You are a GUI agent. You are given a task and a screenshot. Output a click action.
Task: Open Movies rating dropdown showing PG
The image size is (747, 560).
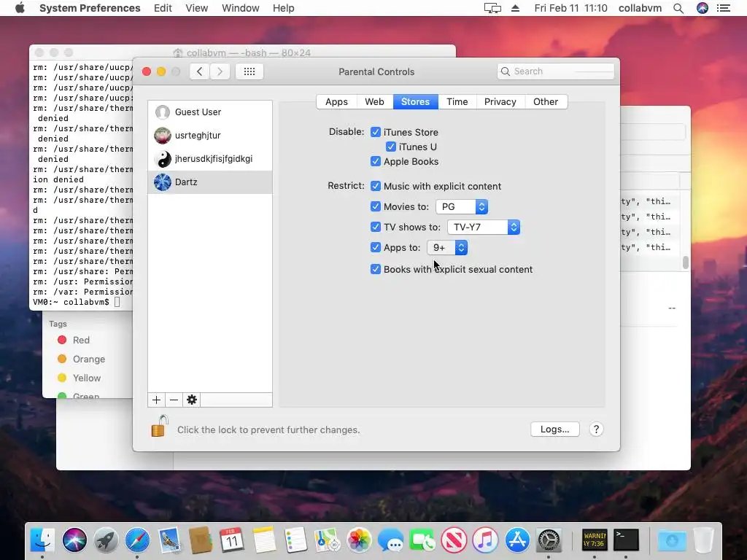pyautogui.click(x=462, y=206)
